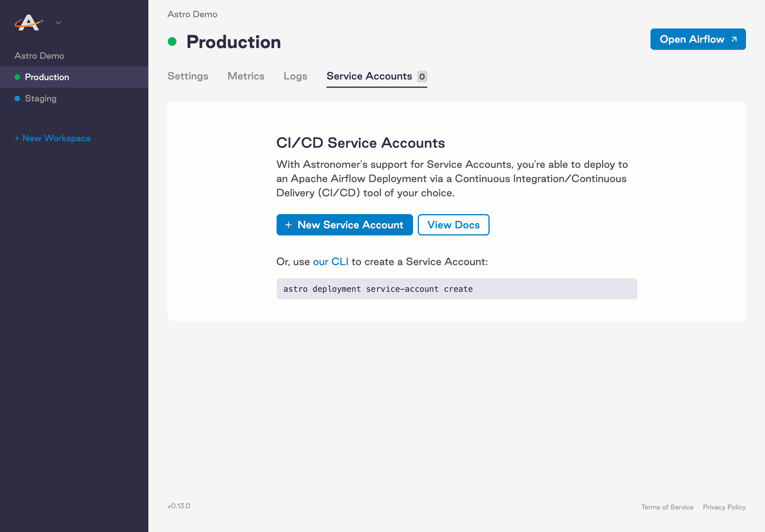Click the Astronomer logo icon
The width and height of the screenshot is (765, 532).
point(29,22)
